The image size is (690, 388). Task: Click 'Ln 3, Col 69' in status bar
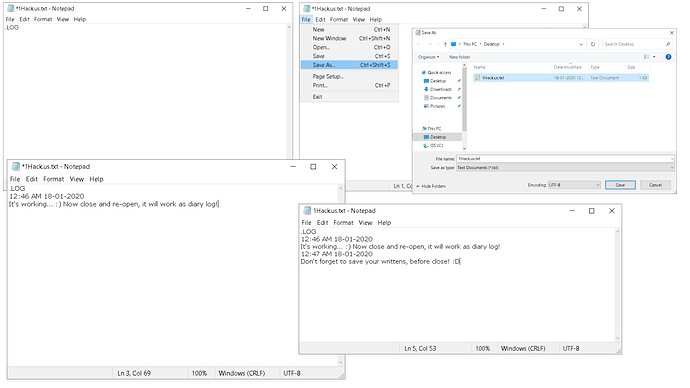pos(134,373)
